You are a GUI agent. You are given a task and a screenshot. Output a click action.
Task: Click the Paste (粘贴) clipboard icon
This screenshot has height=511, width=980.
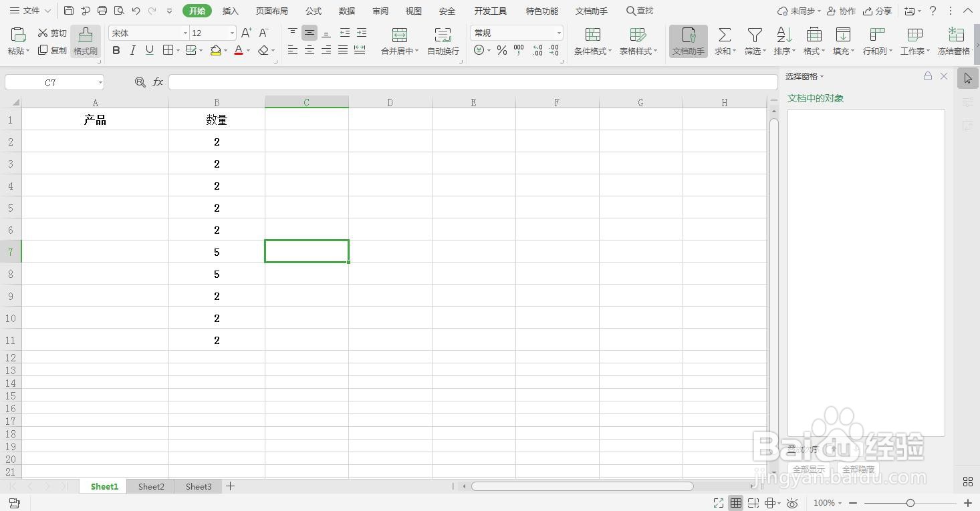coord(18,35)
